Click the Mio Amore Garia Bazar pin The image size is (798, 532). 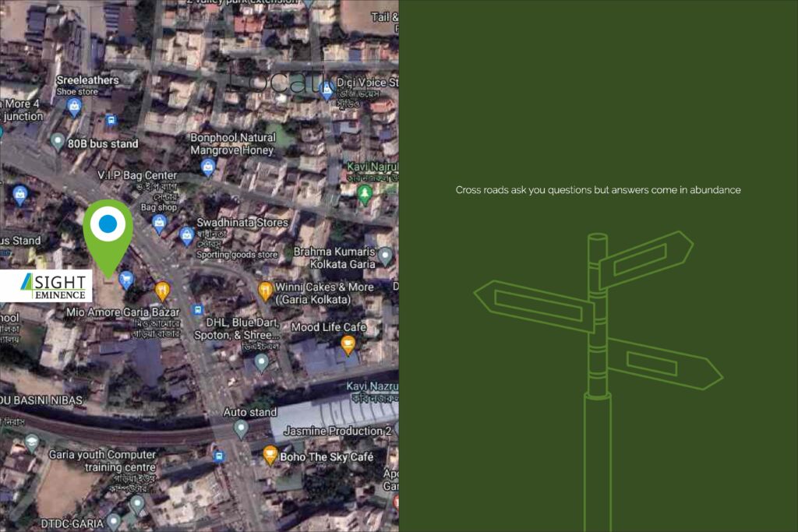162,291
